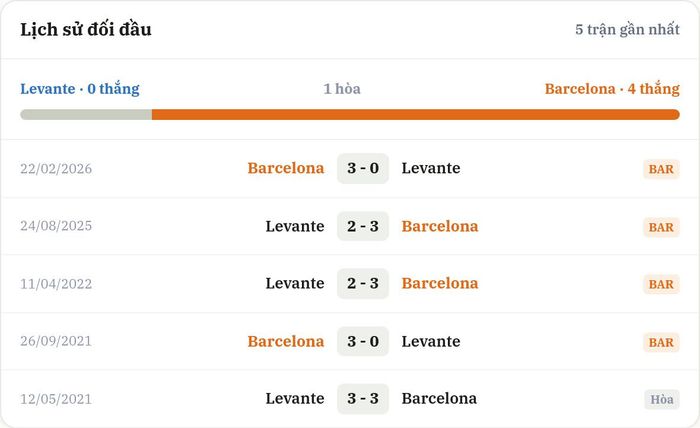Image resolution: width=700 pixels, height=428 pixels.
Task: Click the BAR badge for 22/02/2026 match
Action: (661, 169)
